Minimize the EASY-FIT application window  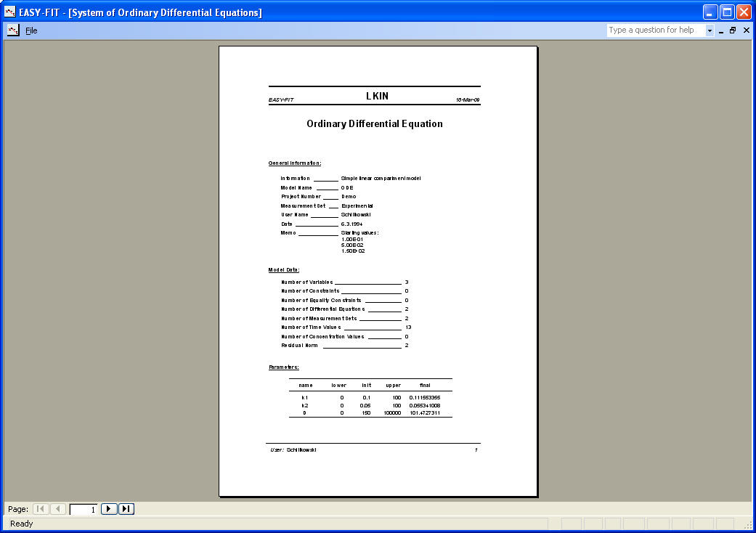click(710, 12)
